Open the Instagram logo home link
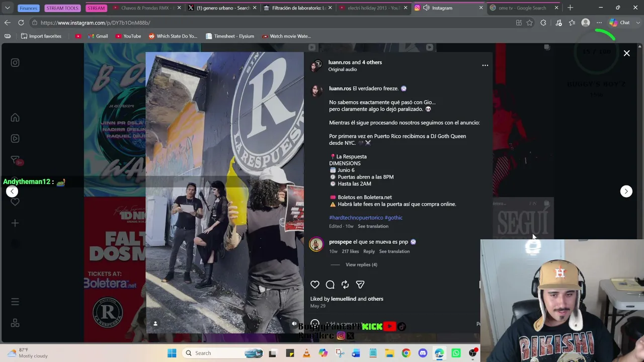Screen dimensions: 644x362 pos(15,63)
